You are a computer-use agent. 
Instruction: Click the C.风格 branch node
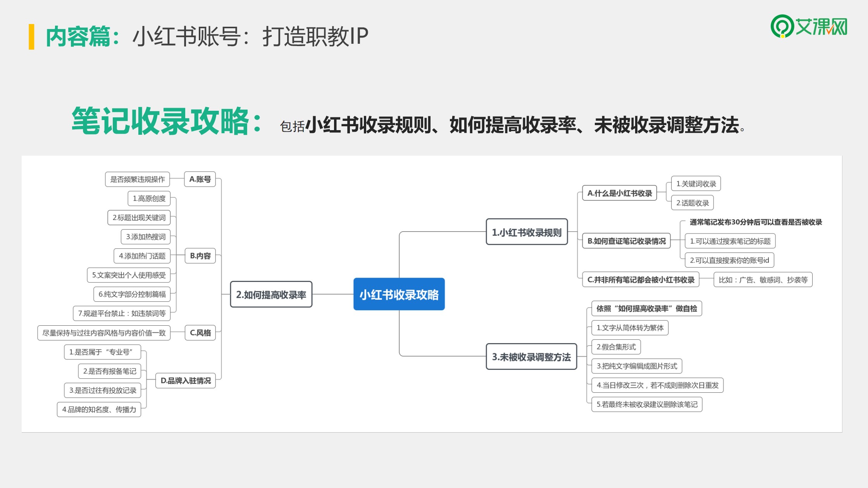pyautogui.click(x=200, y=333)
